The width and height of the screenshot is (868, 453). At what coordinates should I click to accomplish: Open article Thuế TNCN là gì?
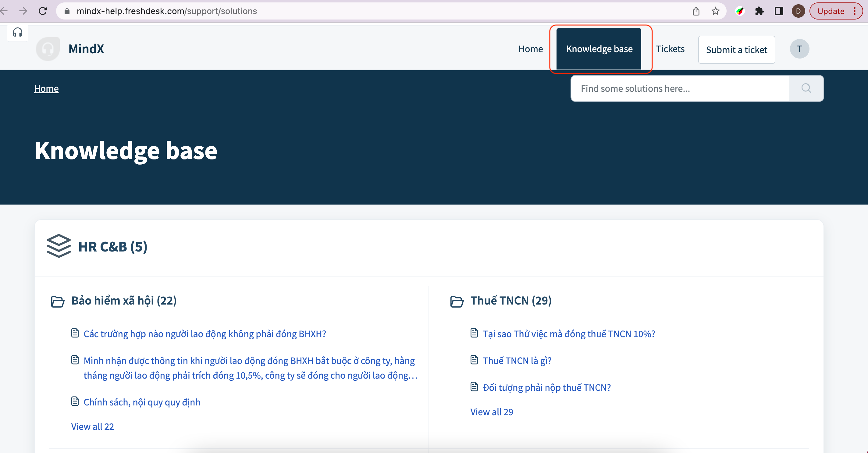click(x=517, y=361)
